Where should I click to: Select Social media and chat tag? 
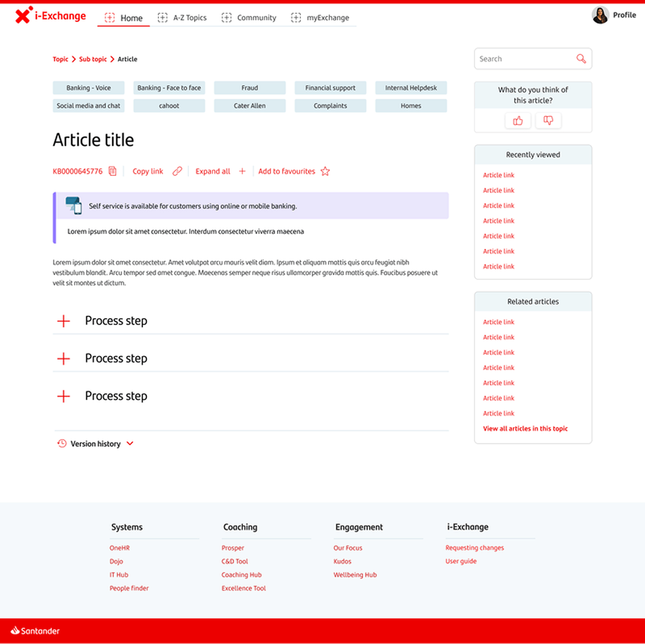89,106
